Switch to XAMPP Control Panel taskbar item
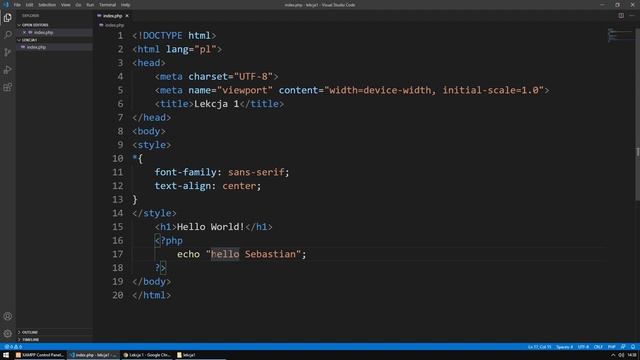 (x=40, y=355)
